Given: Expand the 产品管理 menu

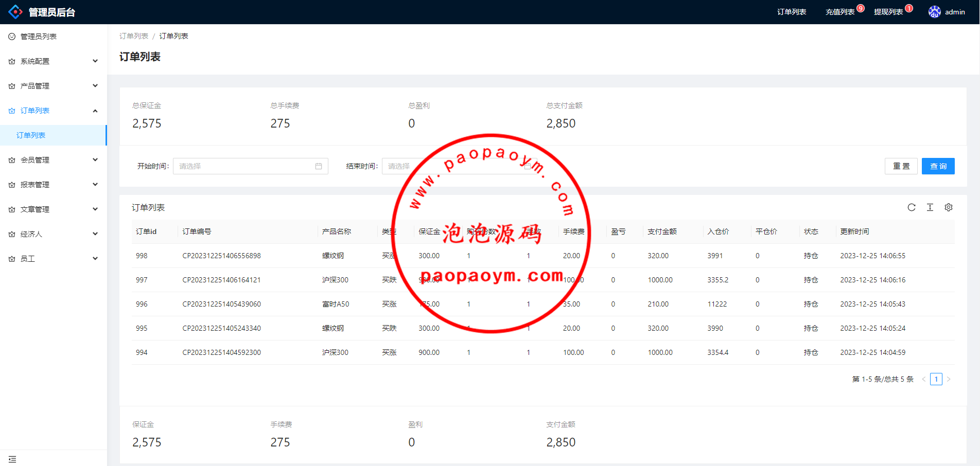Looking at the screenshot, I should (x=53, y=86).
